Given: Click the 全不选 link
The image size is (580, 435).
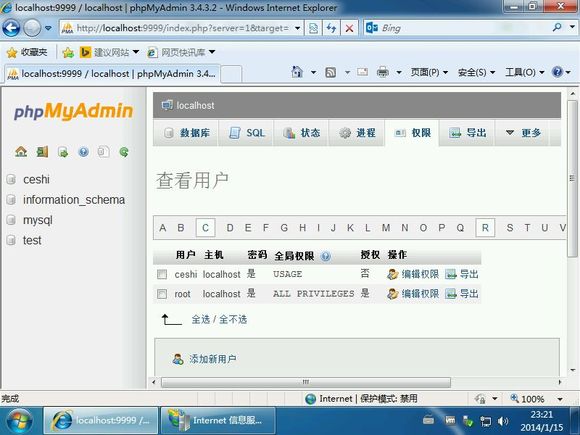Looking at the screenshot, I should click(233, 319).
